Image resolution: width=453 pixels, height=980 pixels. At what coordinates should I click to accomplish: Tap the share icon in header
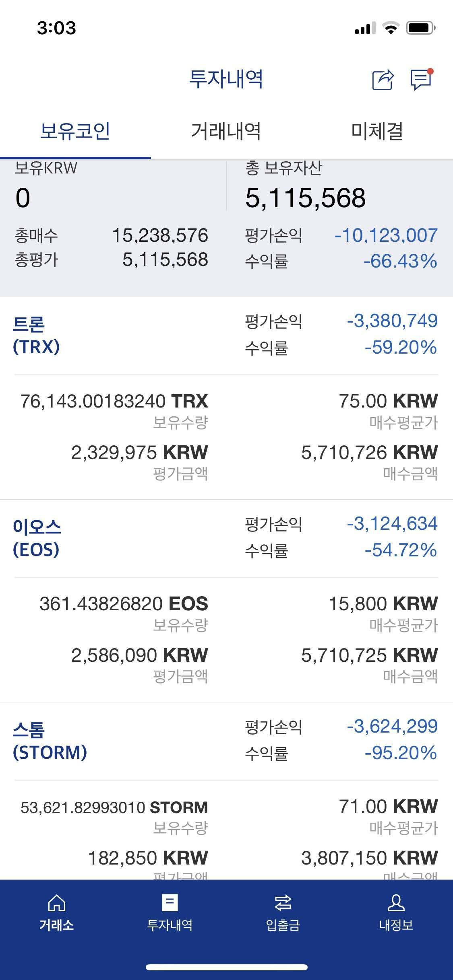[383, 79]
